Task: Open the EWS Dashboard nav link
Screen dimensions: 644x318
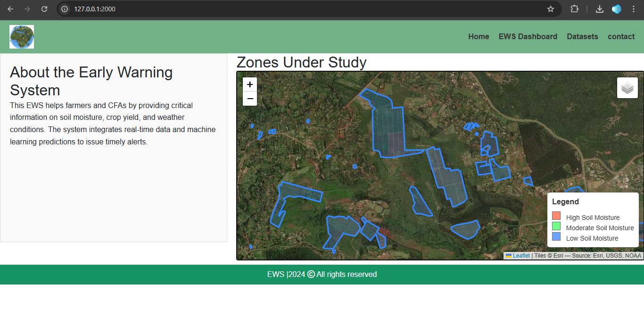Action: click(x=528, y=36)
